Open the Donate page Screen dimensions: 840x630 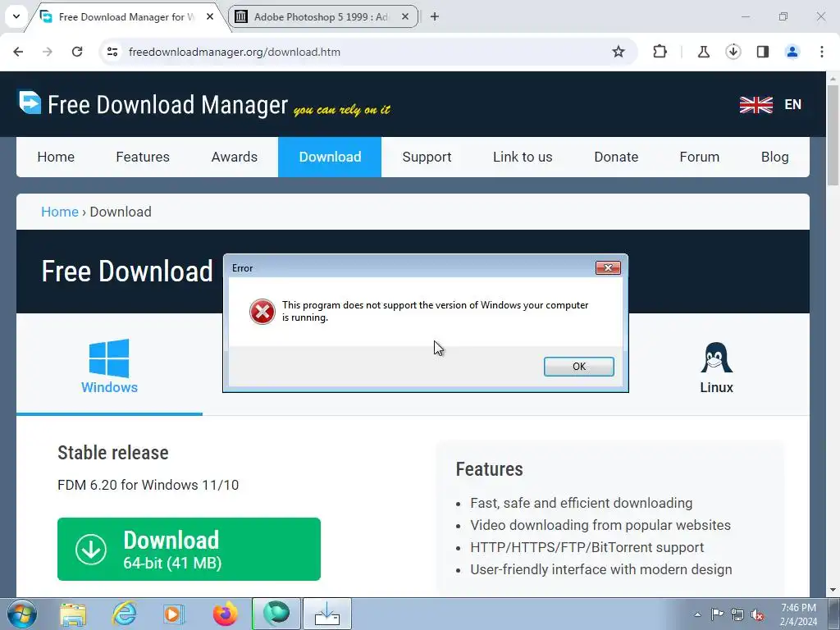point(616,157)
